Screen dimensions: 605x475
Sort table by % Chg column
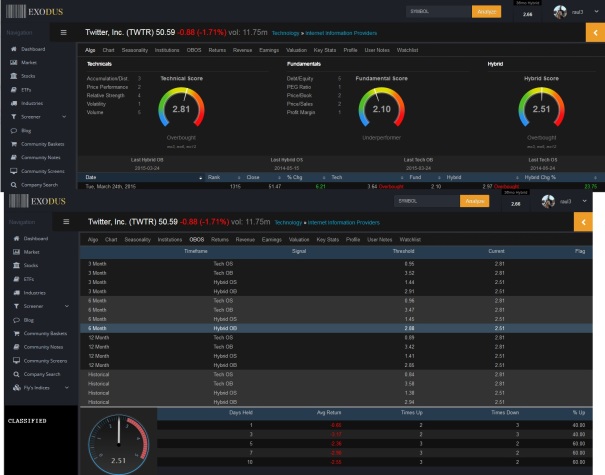point(294,177)
